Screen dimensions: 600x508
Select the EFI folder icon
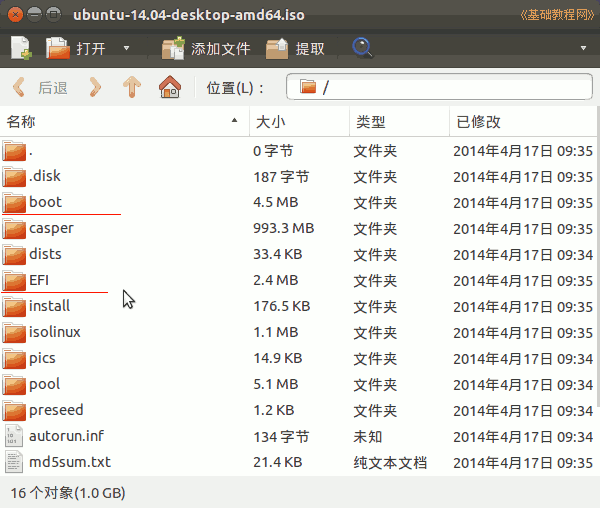pyautogui.click(x=14, y=280)
